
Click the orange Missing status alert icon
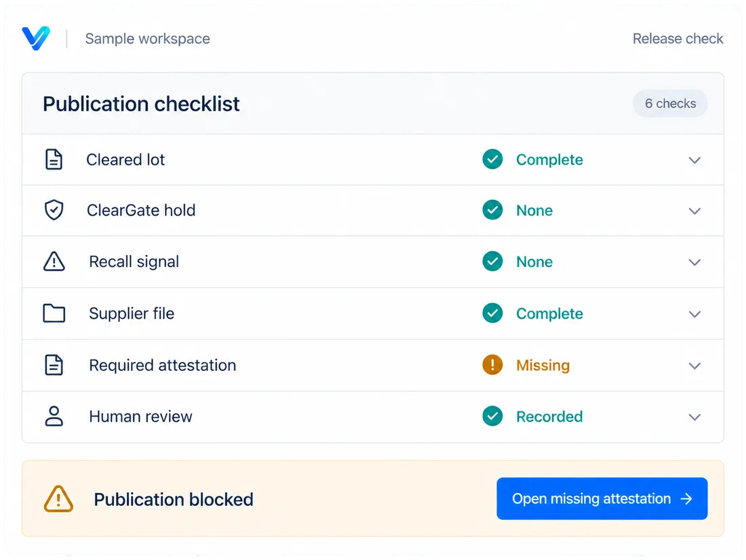click(492, 365)
